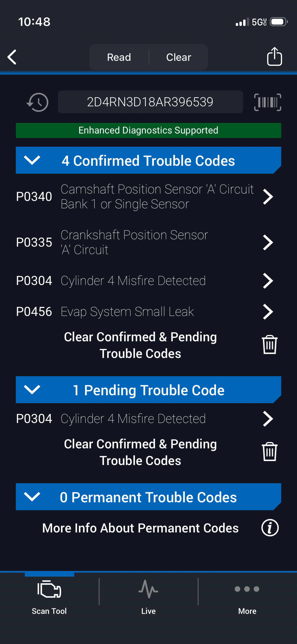
Task: Tap trash icon under pending code
Action: 269,452
